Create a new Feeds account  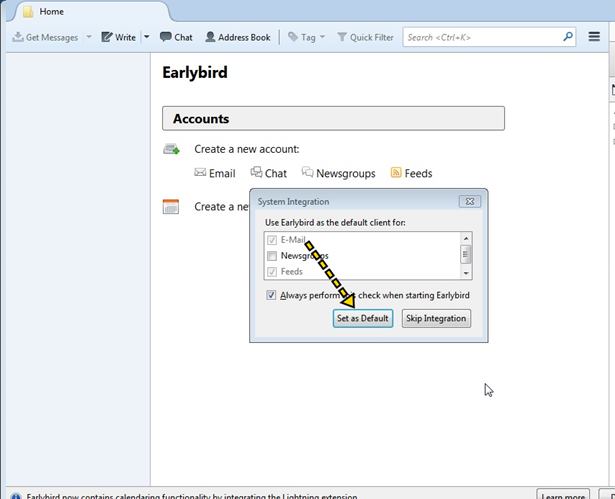411,173
